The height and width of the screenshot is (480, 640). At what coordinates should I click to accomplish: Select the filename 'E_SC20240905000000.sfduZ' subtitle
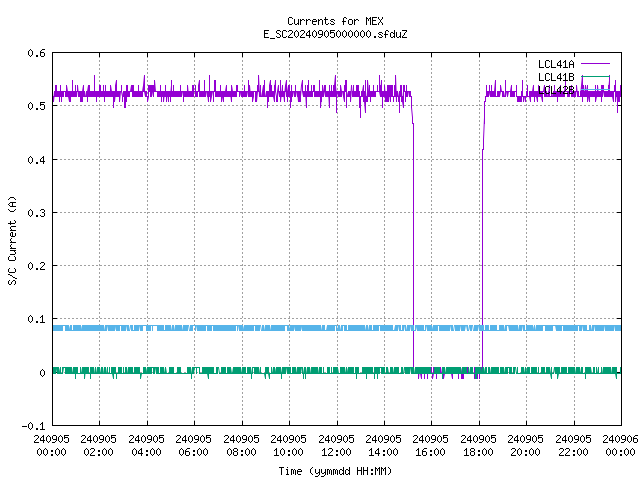[335, 34]
